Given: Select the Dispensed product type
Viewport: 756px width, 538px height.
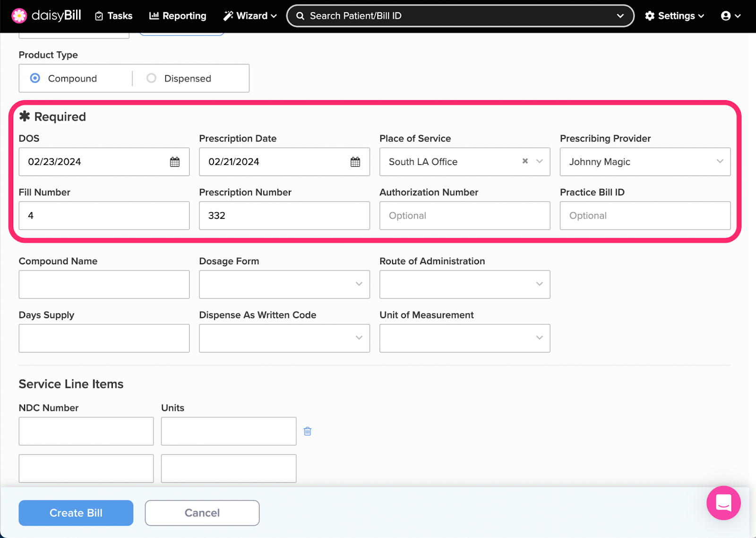Looking at the screenshot, I should (151, 78).
